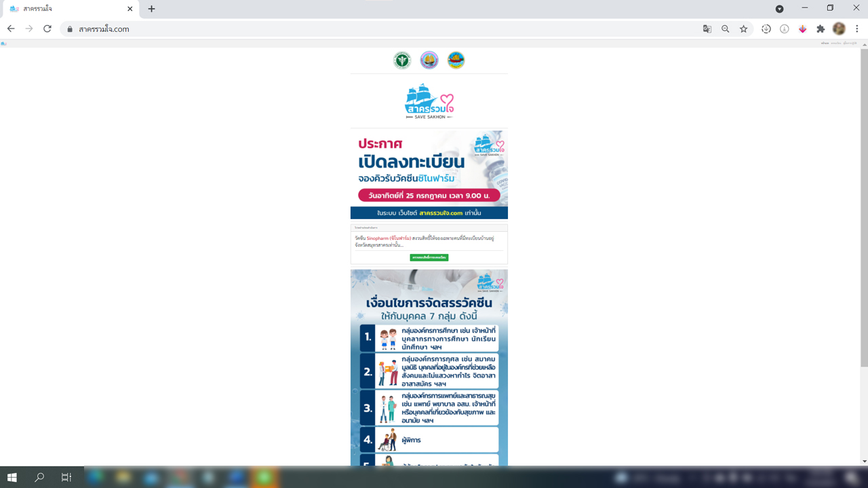Click the round logo with the ship
Screen dimensions: 868x488
456,60
